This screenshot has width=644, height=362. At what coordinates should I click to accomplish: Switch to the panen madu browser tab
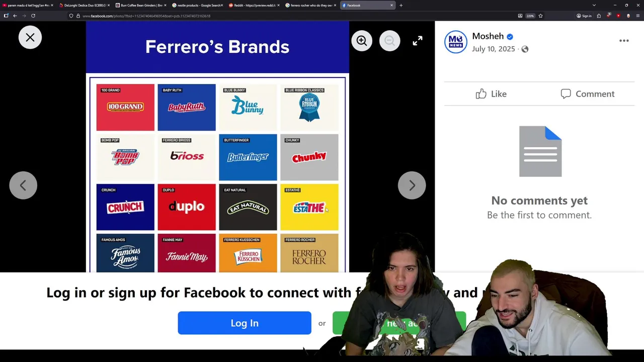[27, 5]
